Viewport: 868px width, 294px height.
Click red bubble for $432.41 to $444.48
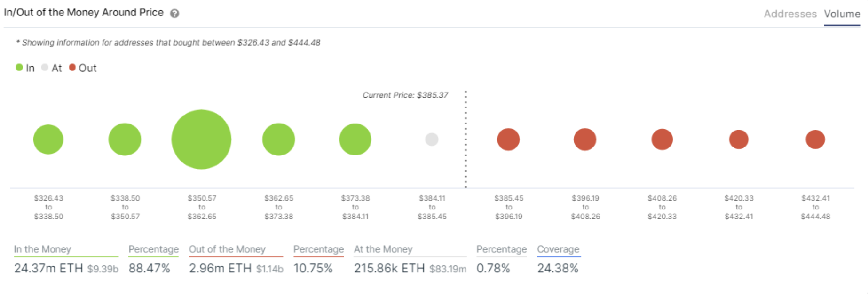tap(815, 139)
